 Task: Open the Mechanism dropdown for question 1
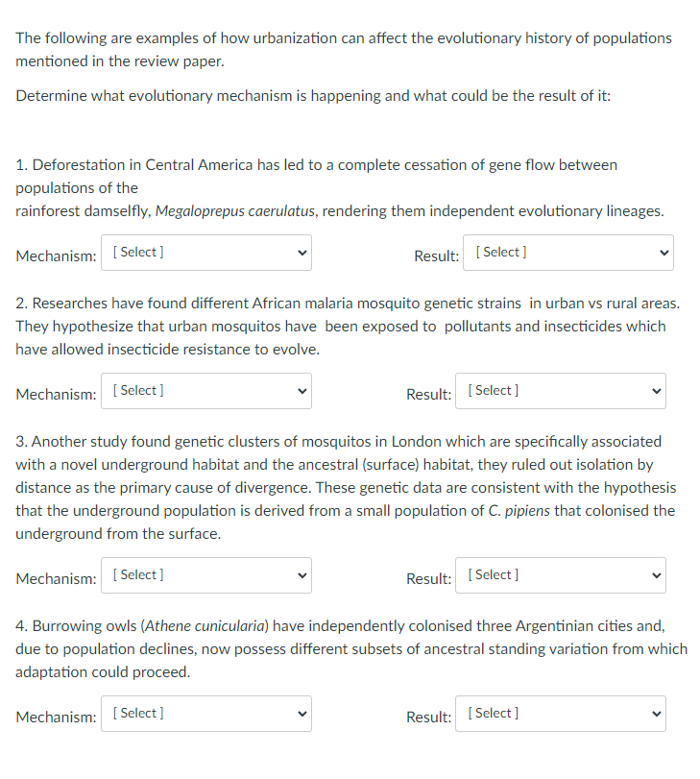(206, 253)
